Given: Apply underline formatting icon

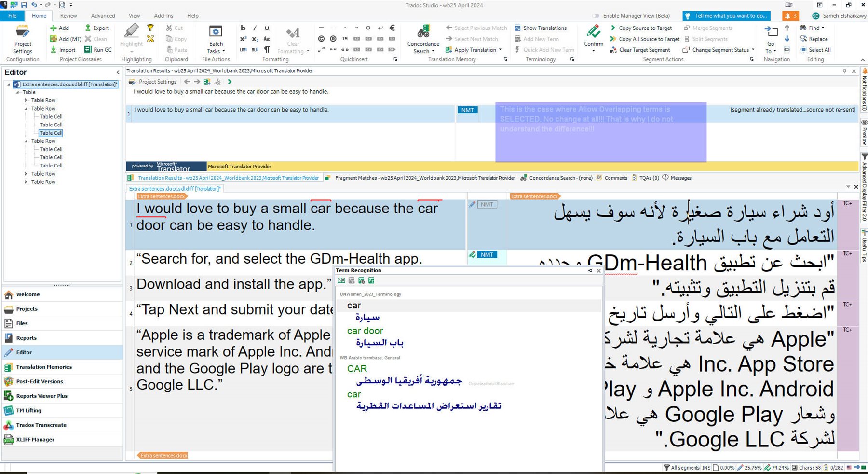Looking at the screenshot, I should coord(267,28).
